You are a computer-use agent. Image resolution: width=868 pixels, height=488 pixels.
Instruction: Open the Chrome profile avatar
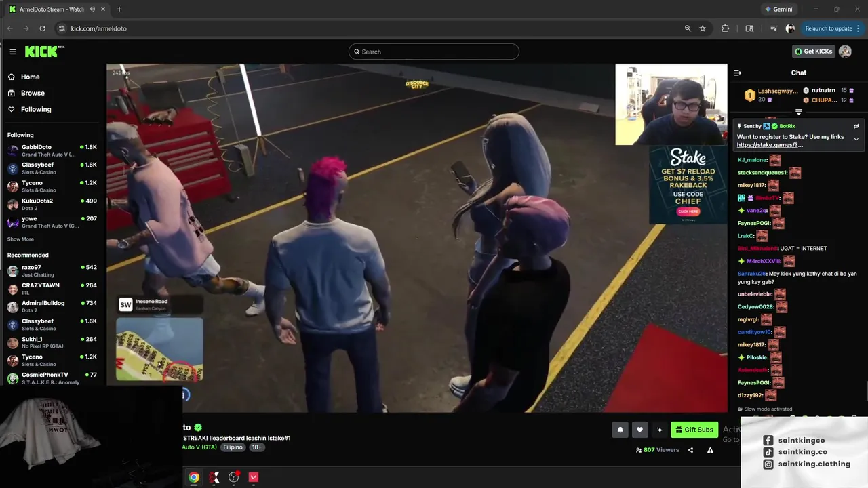coord(790,28)
